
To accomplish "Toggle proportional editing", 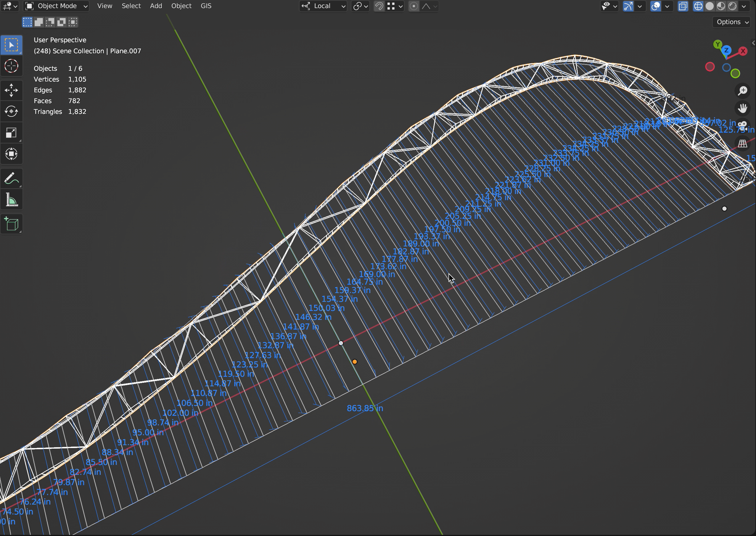I will click(414, 6).
